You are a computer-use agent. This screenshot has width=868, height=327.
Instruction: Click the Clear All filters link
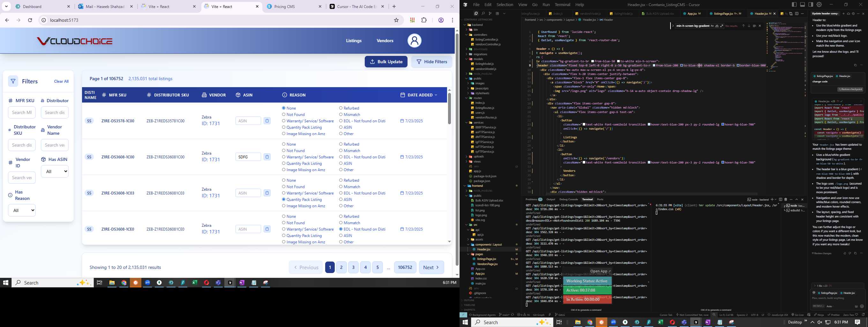tap(61, 81)
